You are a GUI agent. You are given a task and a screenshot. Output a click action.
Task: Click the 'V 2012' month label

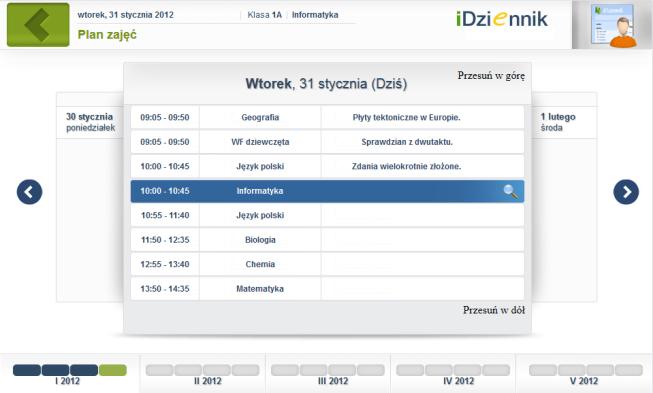[584, 381]
